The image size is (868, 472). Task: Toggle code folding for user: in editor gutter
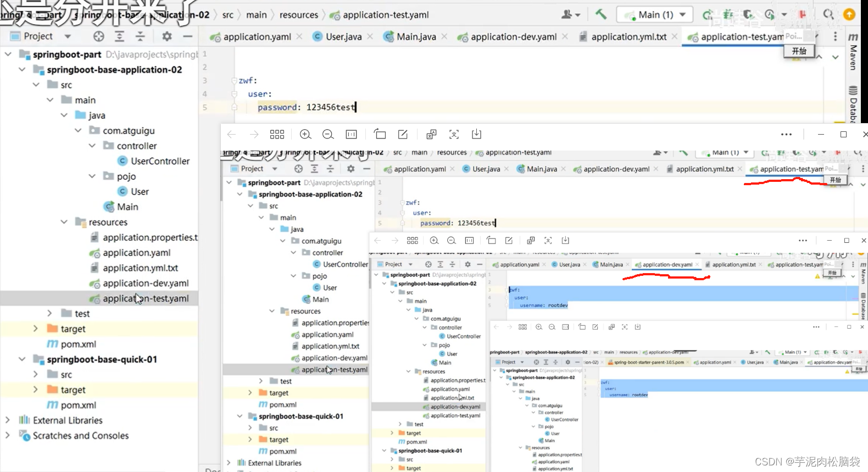[235, 94]
